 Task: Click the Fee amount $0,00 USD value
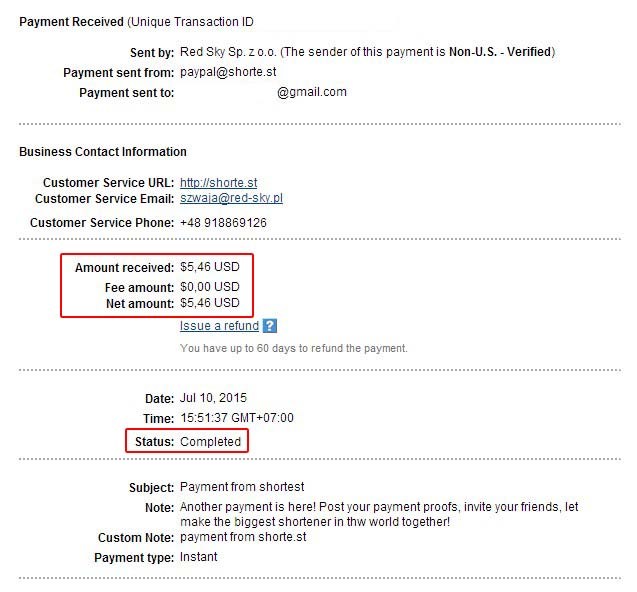(x=210, y=286)
